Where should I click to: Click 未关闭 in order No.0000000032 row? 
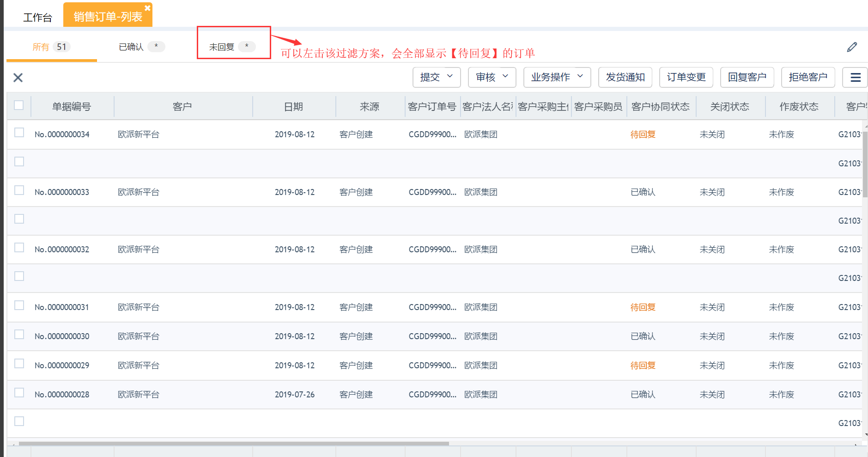coord(712,250)
